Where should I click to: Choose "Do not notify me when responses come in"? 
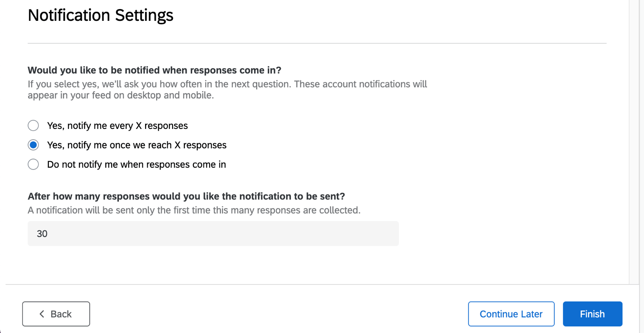[33, 164]
